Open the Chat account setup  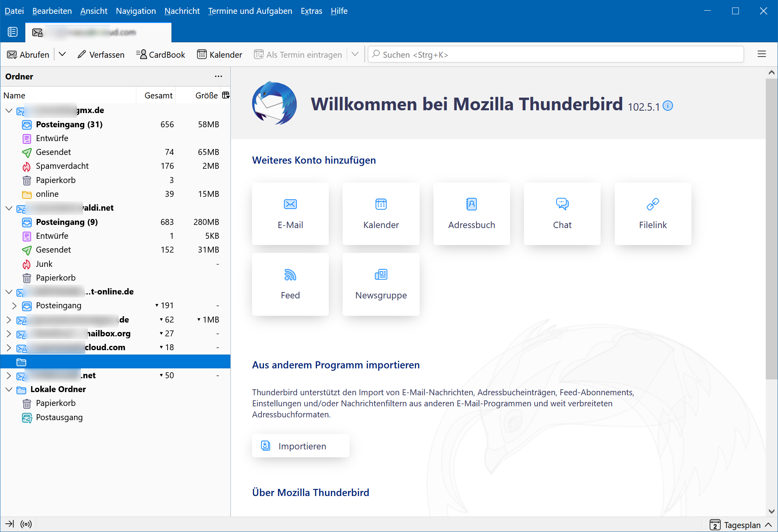(x=562, y=213)
